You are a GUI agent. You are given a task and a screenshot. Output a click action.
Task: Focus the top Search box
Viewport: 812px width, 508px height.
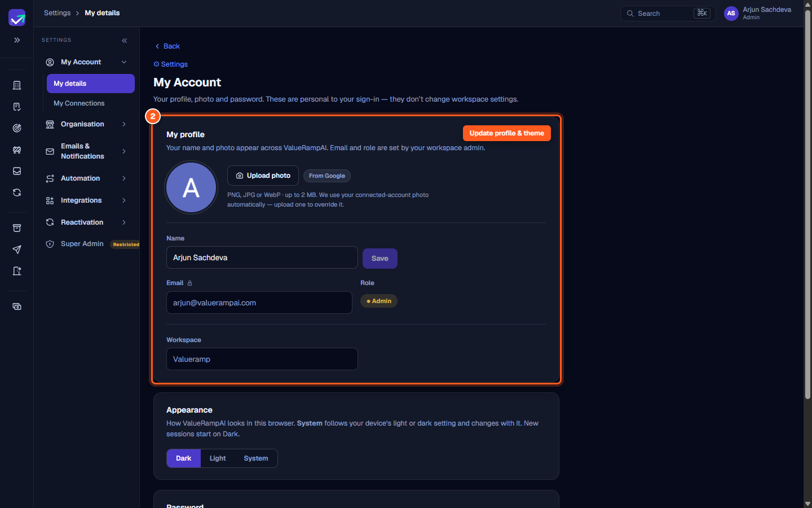tap(668, 14)
